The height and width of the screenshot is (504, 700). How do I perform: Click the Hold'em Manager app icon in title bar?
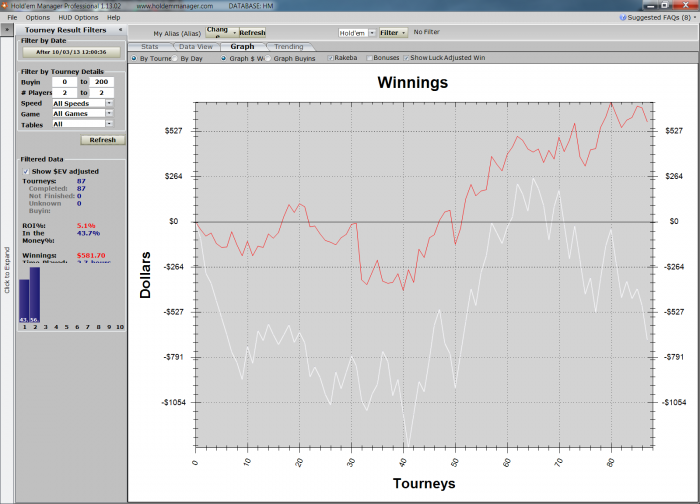click(x=4, y=5)
